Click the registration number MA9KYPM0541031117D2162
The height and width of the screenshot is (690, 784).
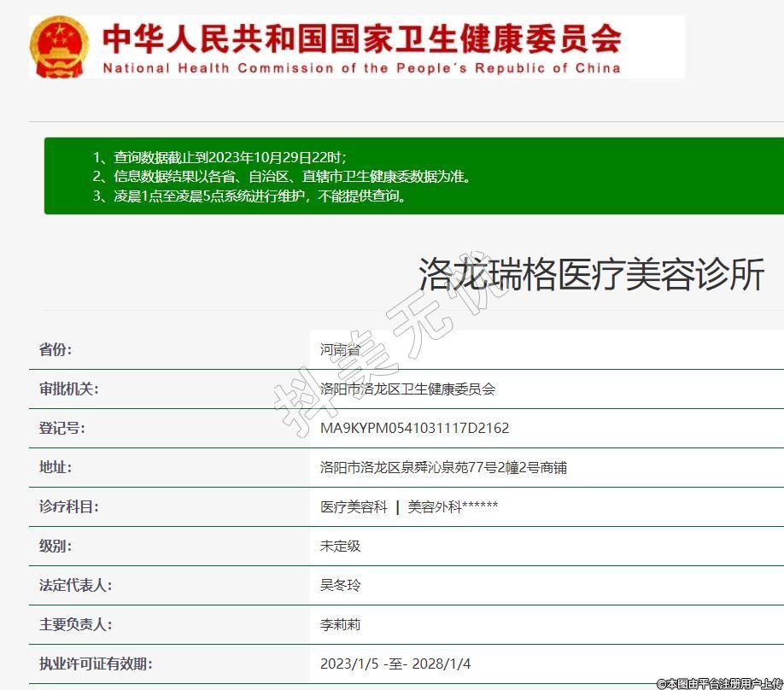point(414,428)
